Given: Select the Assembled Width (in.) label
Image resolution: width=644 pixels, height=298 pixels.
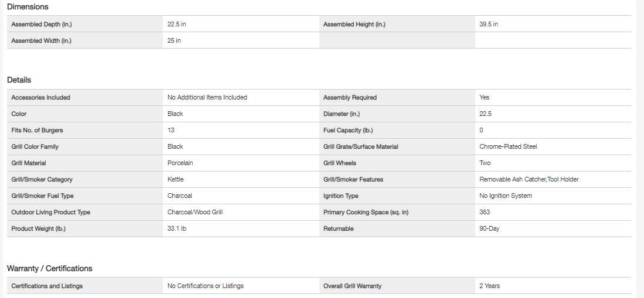Looking at the screenshot, I should pos(41,41).
